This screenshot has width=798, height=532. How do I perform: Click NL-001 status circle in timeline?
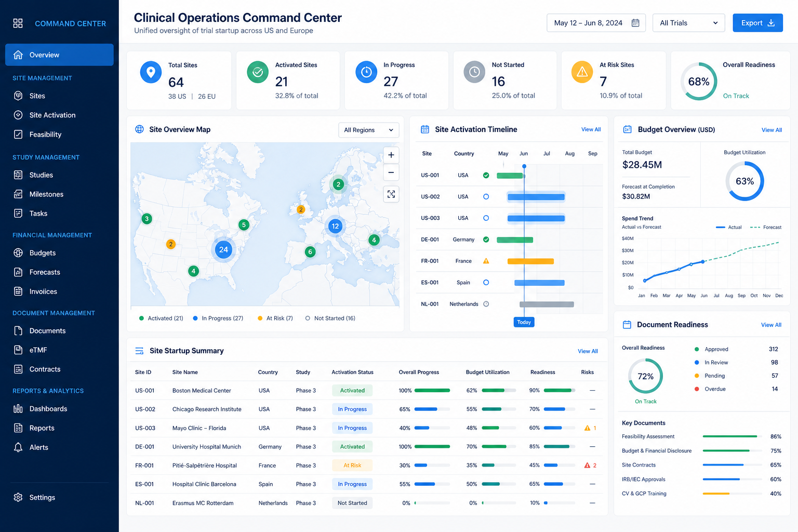point(486,304)
